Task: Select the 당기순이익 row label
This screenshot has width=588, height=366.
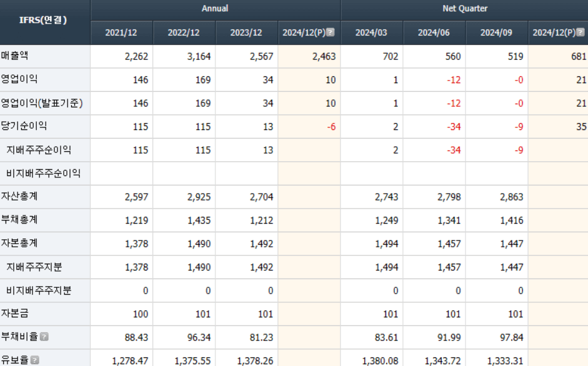Action: (24, 126)
